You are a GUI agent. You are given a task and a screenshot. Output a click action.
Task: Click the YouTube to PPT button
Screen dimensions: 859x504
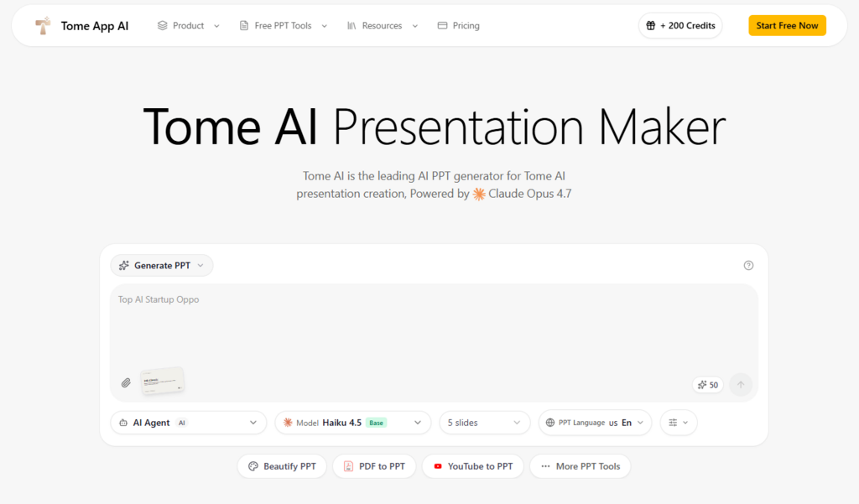click(x=473, y=466)
